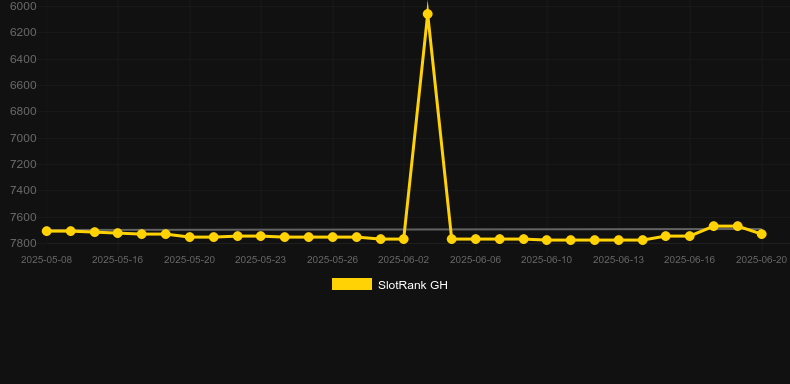790x384 pixels.
Task: Click the 2025-06-20 x-axis date label
Action: click(761, 260)
